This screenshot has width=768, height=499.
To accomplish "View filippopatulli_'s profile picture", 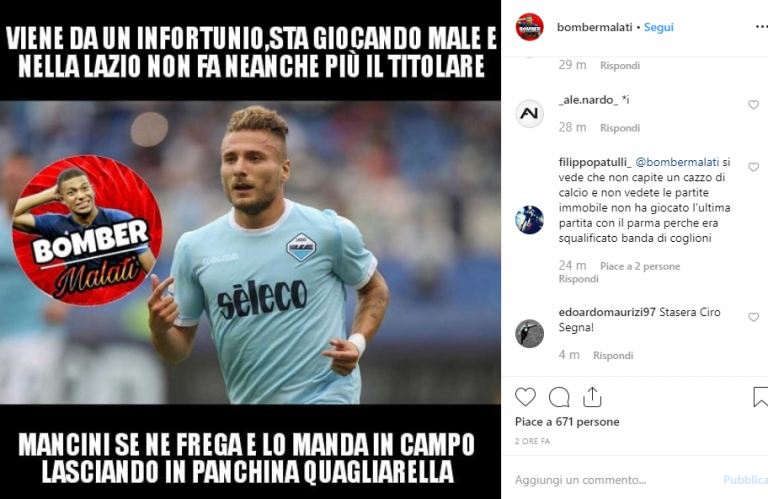I will [x=529, y=220].
